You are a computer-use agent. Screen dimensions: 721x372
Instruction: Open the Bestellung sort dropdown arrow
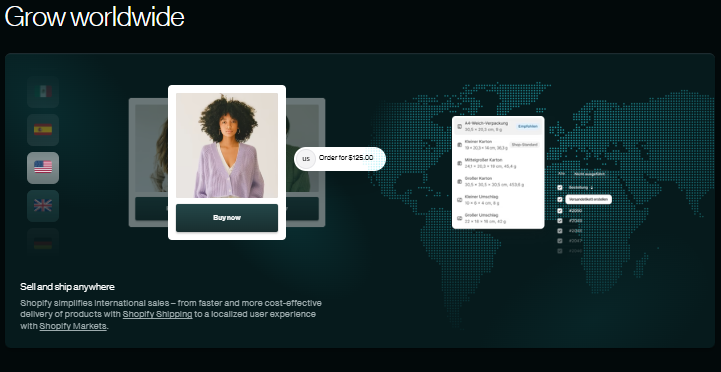[x=591, y=188]
